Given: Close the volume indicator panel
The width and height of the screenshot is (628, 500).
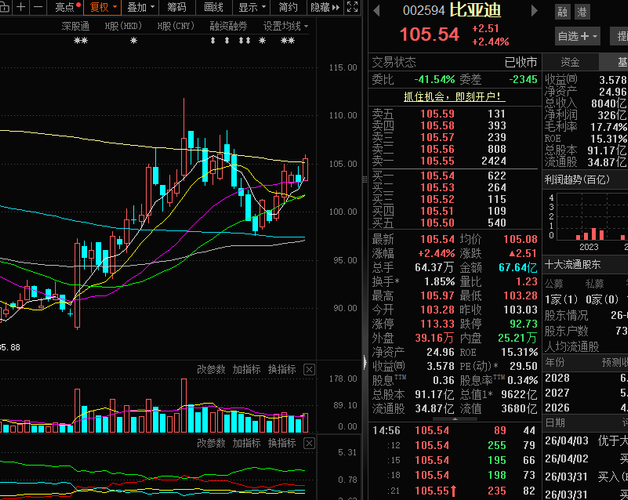Looking at the screenshot, I should [309, 369].
